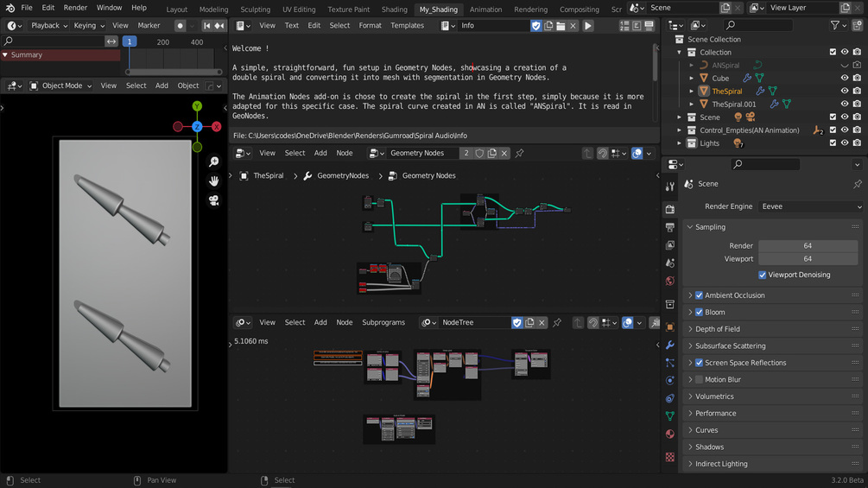
Task: Click the outliner search field
Action: [x=757, y=25]
